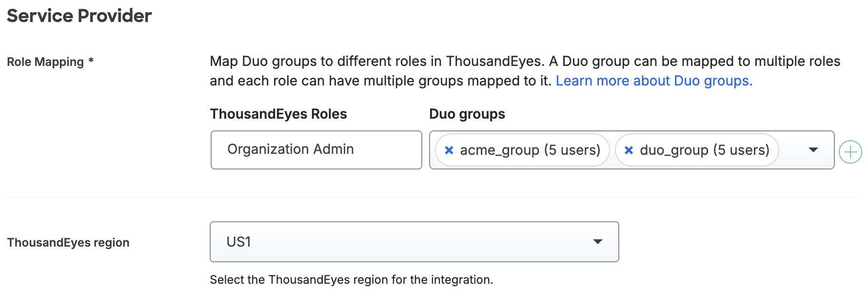868x294 pixels.
Task: Click the ThousandEyes Roles column header
Action: 278,114
